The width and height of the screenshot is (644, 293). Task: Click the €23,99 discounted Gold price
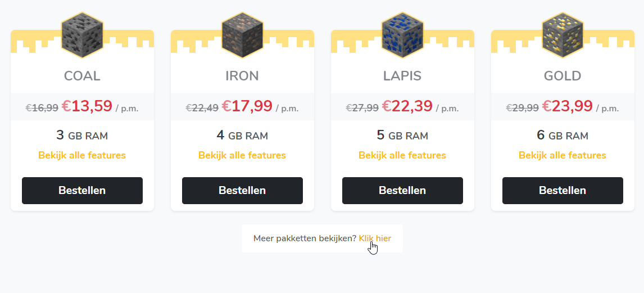coord(568,106)
